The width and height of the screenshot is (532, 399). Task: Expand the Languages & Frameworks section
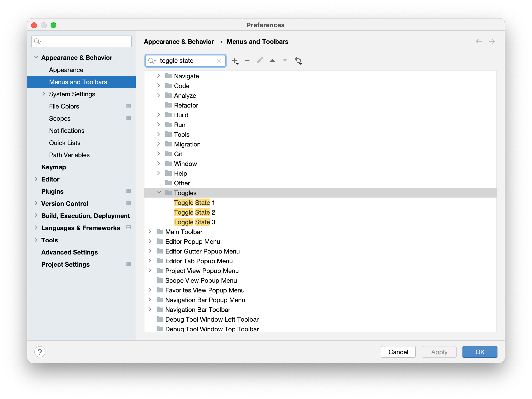[x=36, y=227]
